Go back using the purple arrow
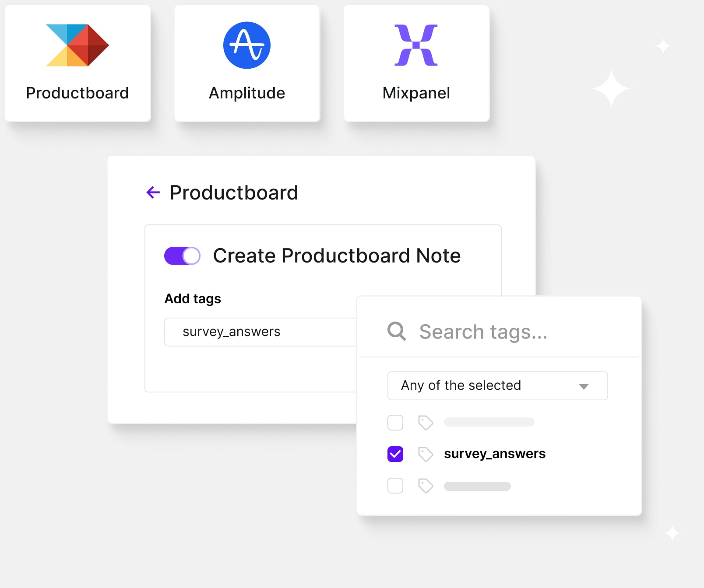 point(153,192)
